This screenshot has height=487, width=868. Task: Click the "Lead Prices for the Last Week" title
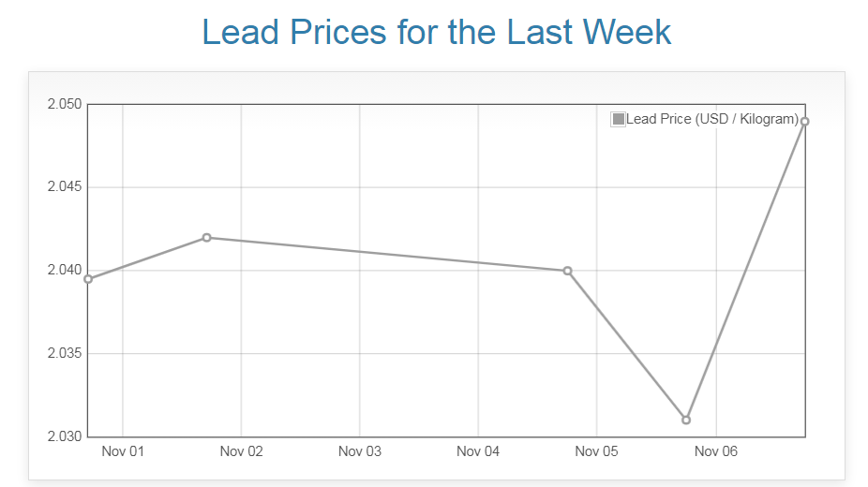(x=436, y=32)
